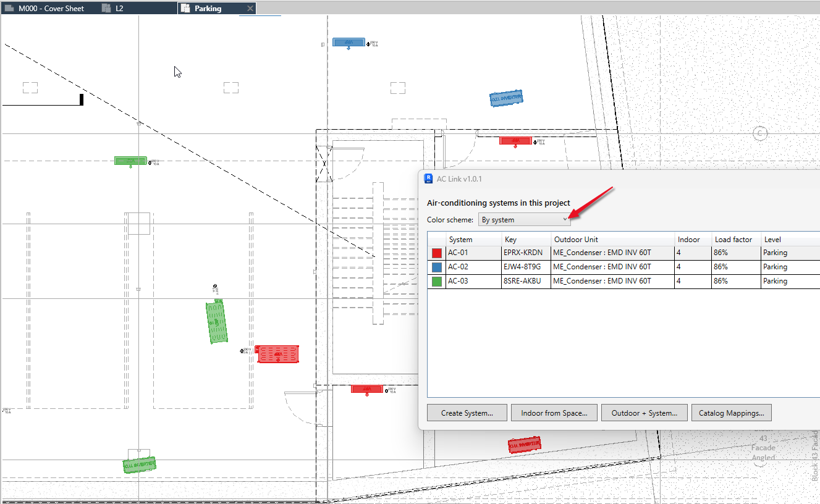
Task: Click the Create System button
Action: tap(467, 413)
